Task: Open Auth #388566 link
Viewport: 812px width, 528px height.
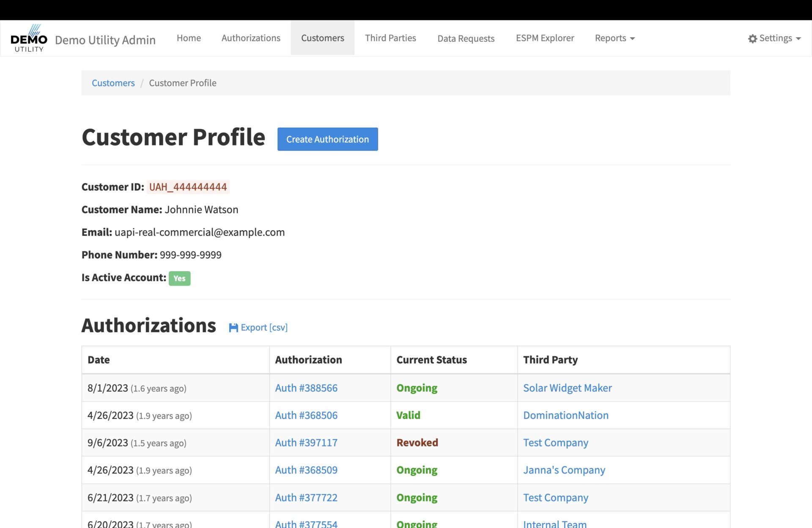Action: coord(306,388)
